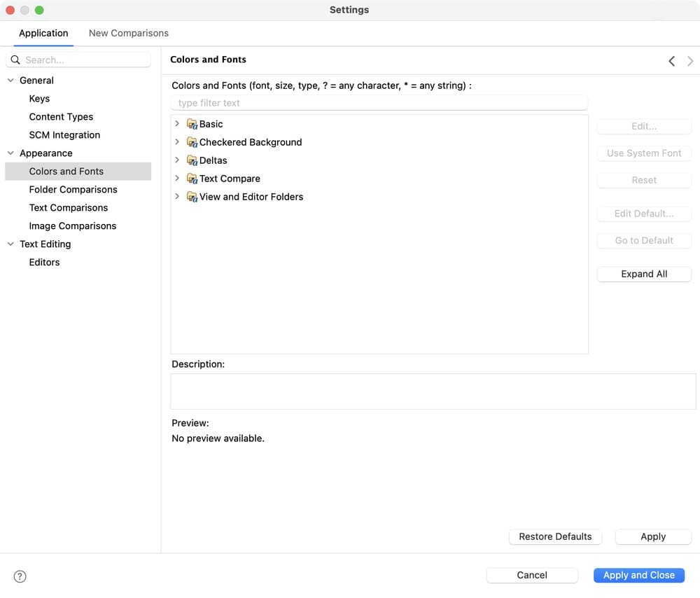Click the Edit... button
Viewport: 700px width, 598px height.
(x=644, y=126)
